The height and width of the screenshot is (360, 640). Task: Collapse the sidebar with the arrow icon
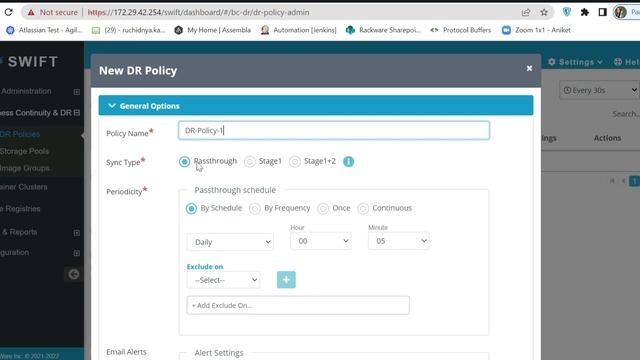[x=73, y=274]
